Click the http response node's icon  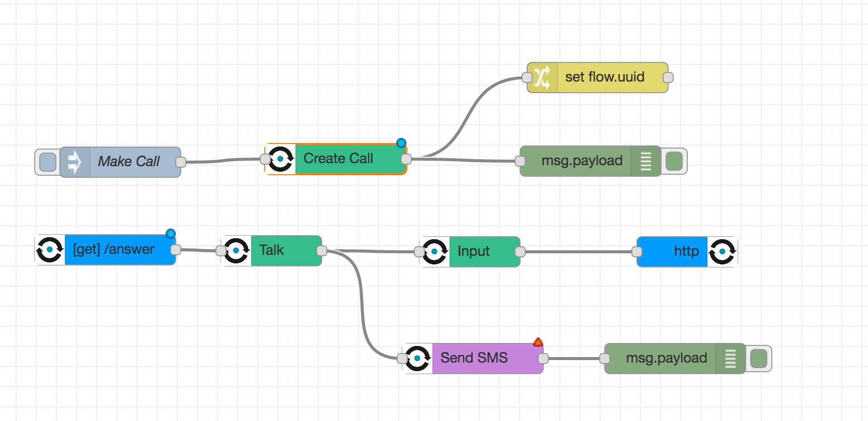pos(722,252)
